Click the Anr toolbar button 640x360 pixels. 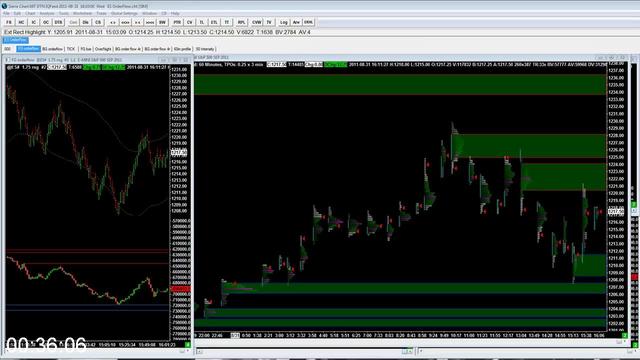296,22
